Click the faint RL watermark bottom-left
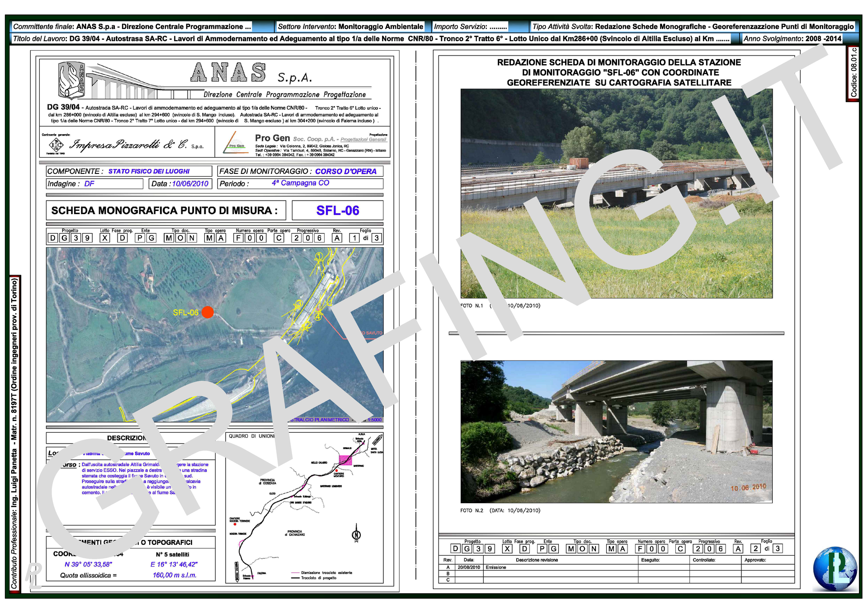 click(x=34, y=576)
